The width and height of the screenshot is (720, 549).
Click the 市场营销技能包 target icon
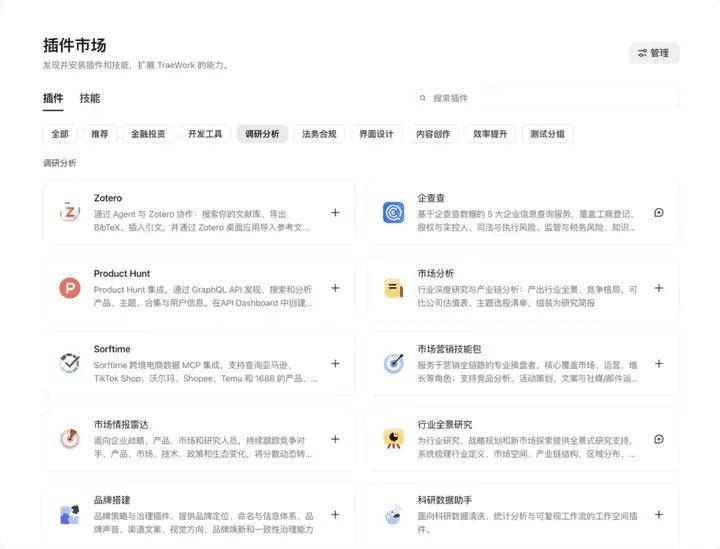click(394, 364)
